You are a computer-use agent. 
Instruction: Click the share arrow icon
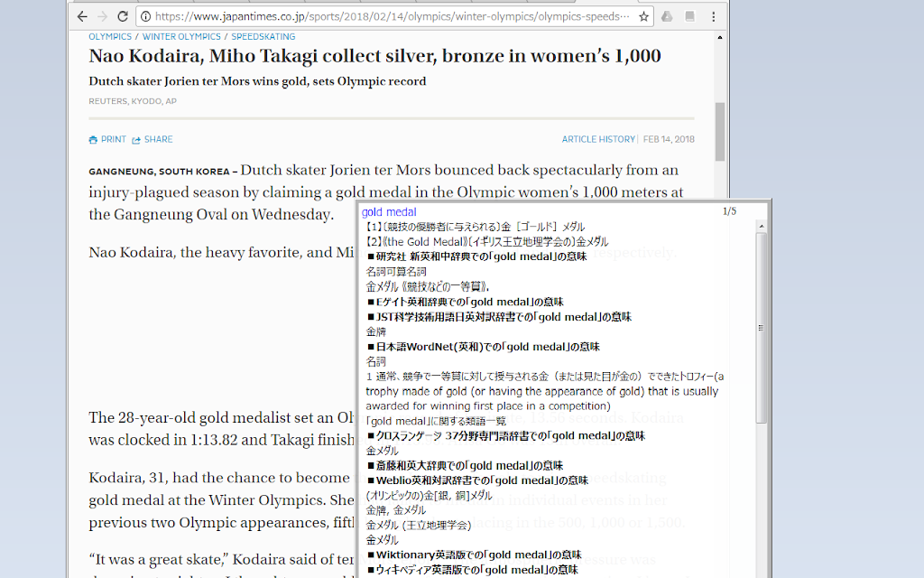pyautogui.click(x=136, y=140)
